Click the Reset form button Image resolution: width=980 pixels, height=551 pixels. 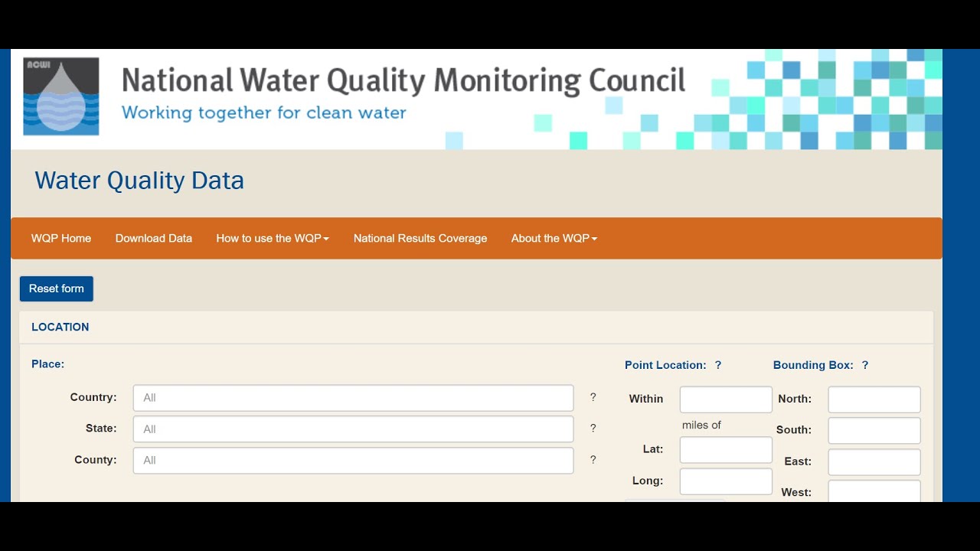(57, 289)
